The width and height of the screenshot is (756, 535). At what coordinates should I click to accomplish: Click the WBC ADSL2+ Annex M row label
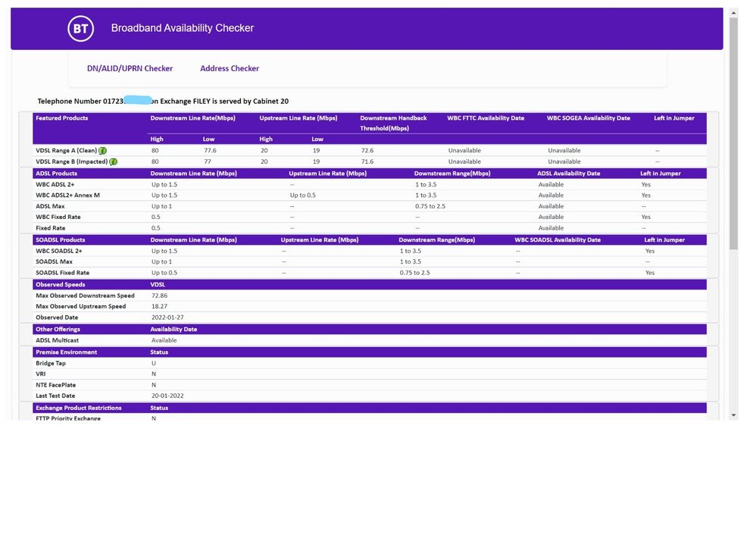point(67,196)
